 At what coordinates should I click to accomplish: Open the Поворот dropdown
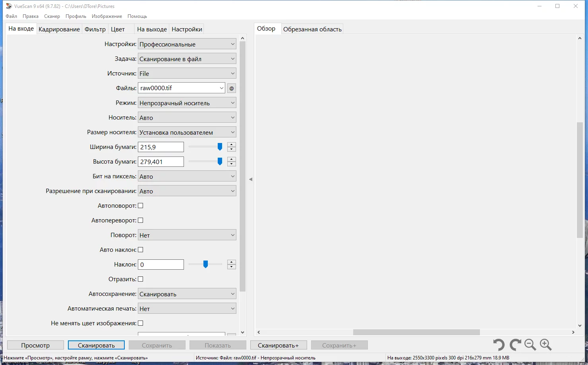(187, 235)
